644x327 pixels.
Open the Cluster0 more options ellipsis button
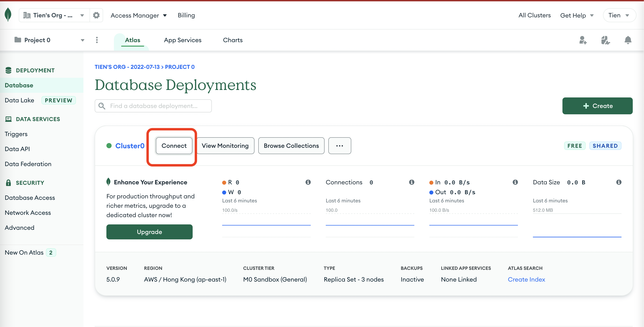[x=340, y=146]
